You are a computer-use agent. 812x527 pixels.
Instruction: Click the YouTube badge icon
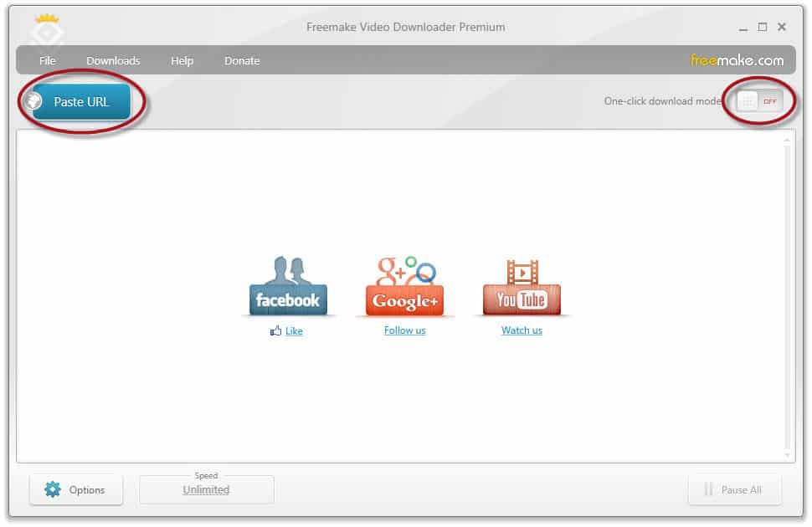pyautogui.click(x=522, y=287)
